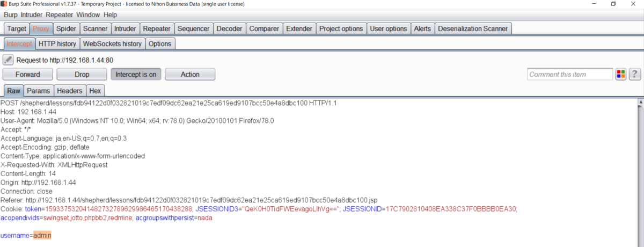Switch to the Comparer tab
644x247 pixels.
click(x=264, y=28)
